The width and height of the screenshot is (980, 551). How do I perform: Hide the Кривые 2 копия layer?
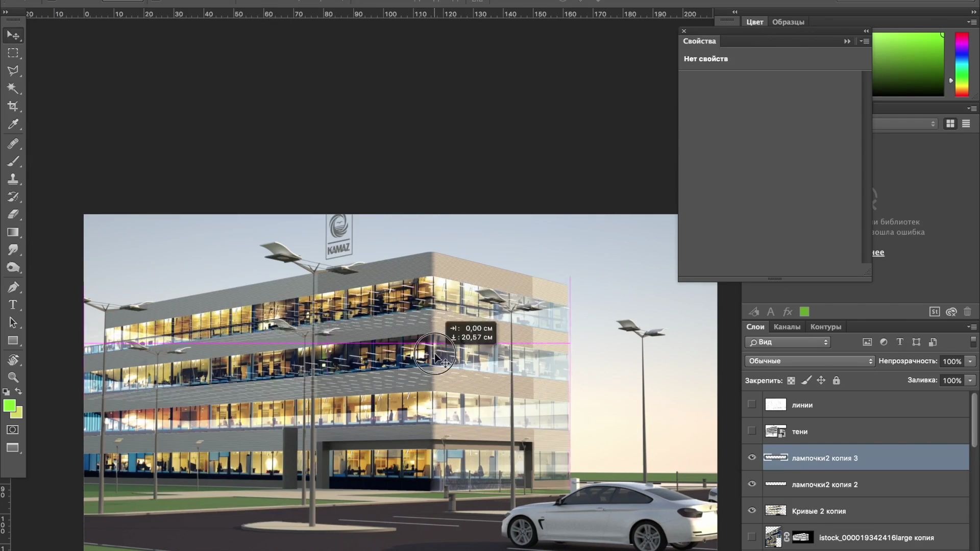(752, 511)
